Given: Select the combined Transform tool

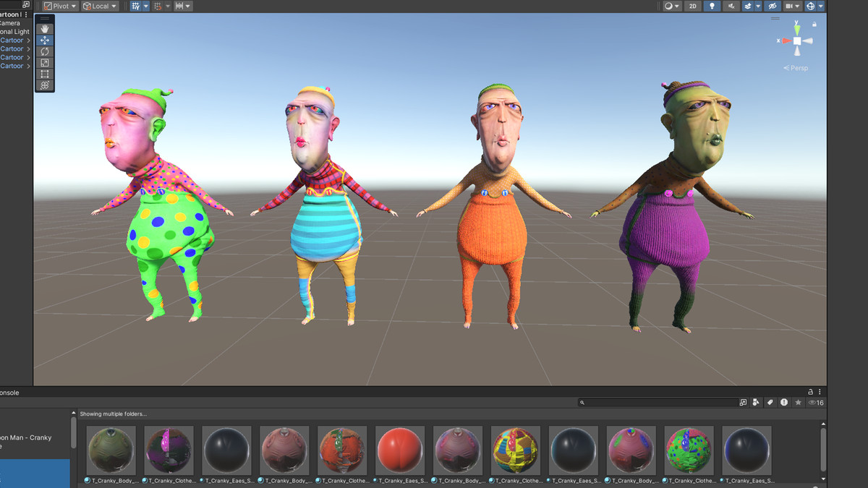Looking at the screenshot, I should [x=45, y=85].
